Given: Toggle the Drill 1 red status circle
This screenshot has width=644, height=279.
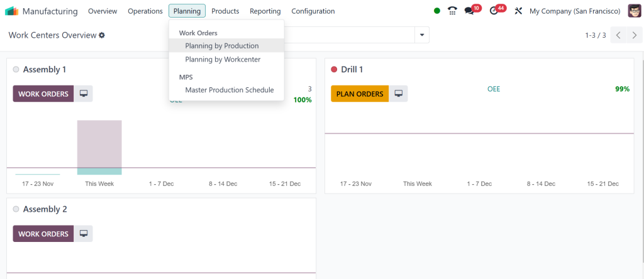Looking at the screenshot, I should tap(334, 69).
